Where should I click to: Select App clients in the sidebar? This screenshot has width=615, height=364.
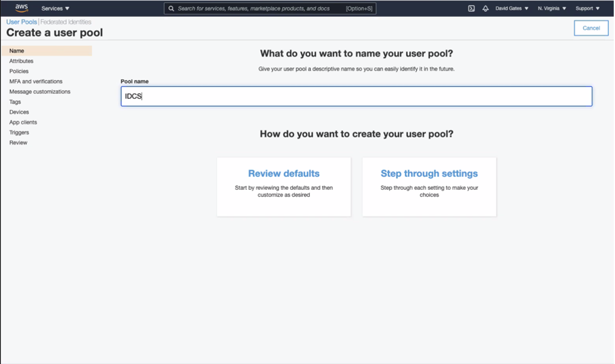(23, 122)
